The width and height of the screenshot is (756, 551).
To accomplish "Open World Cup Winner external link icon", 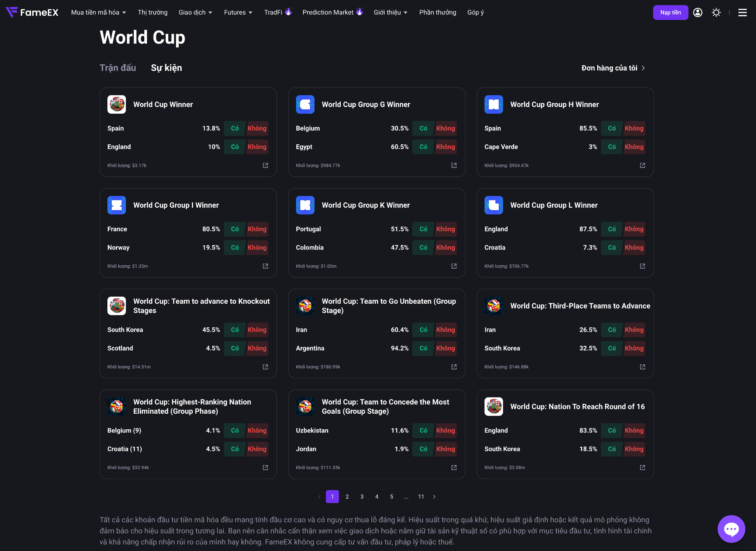I will 265,165.
